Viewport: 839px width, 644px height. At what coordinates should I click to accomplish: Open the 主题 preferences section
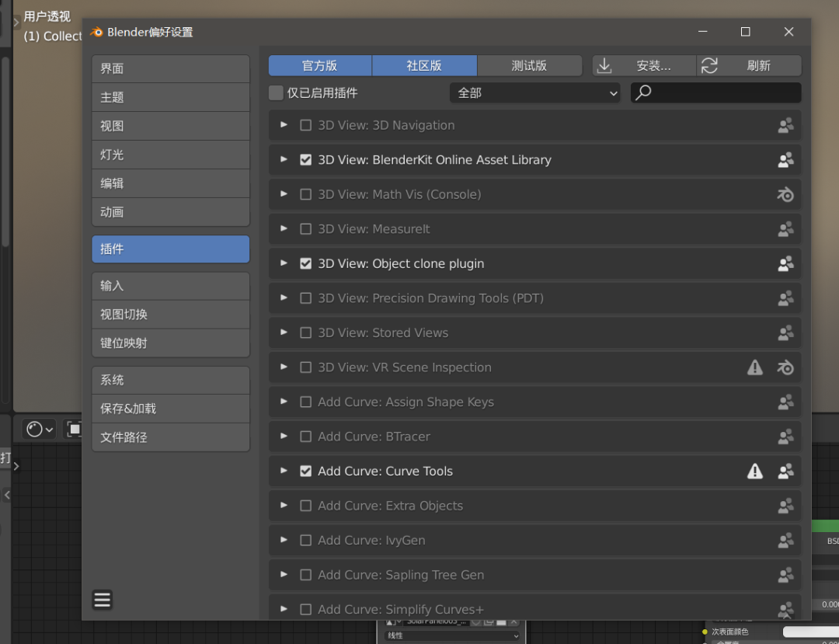171,97
